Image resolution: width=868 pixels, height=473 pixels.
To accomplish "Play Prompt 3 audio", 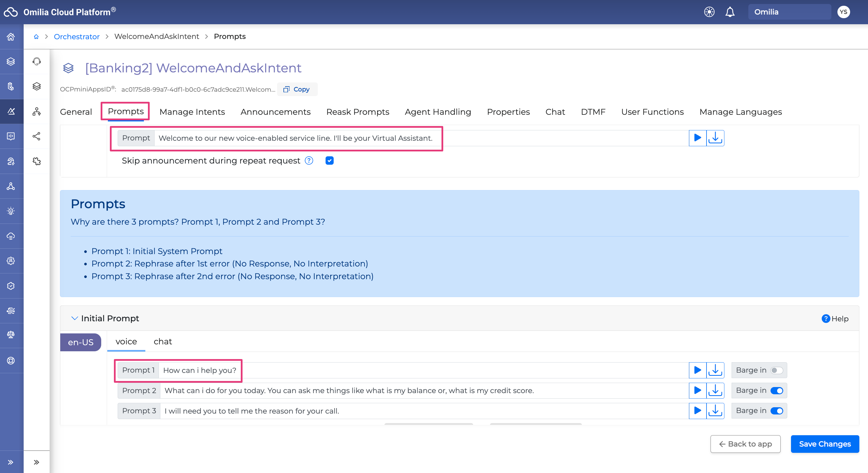I will (698, 411).
